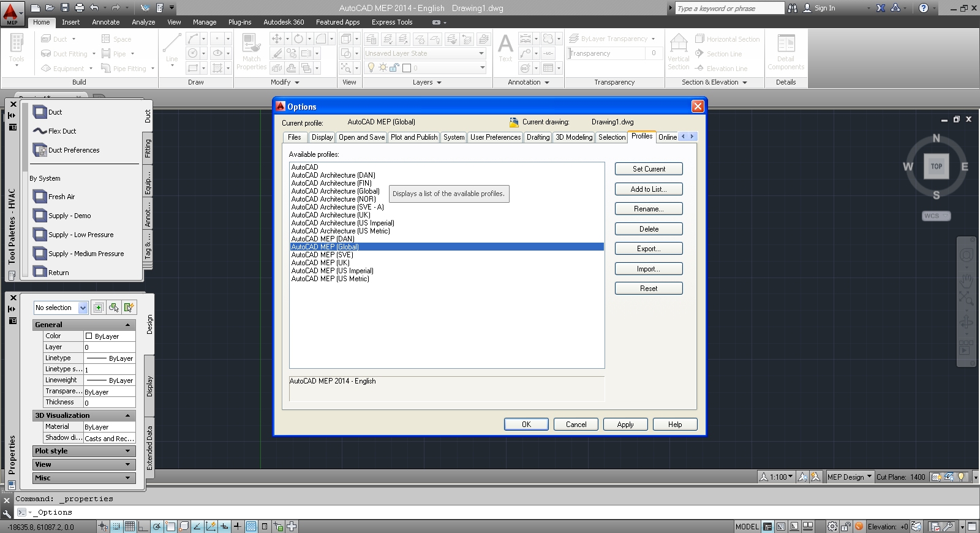Toggle Dynamic Input in the status bar
The height and width of the screenshot is (533, 980).
click(x=224, y=526)
